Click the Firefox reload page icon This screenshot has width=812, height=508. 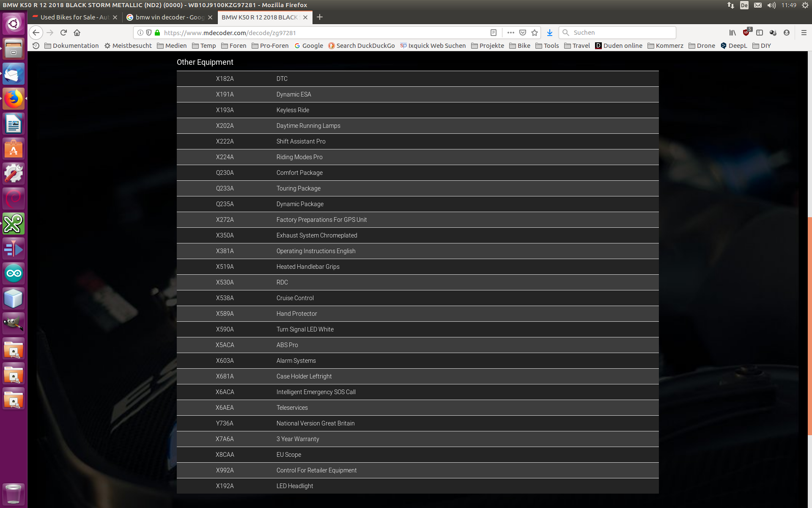pos(63,33)
